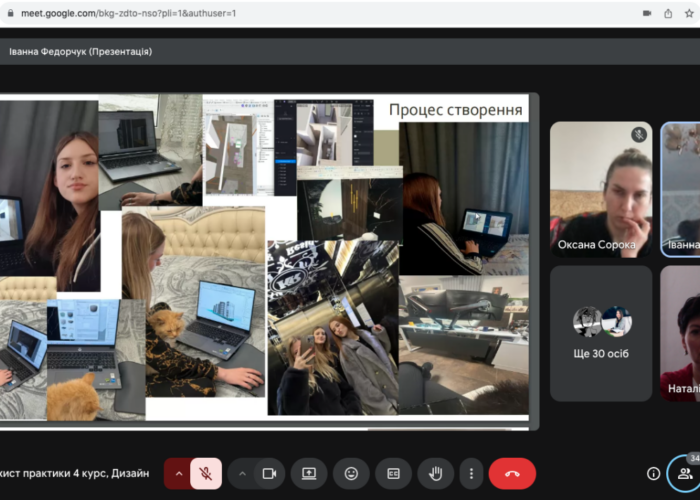This screenshot has height=500, width=700.
Task: Select Оксана Сорока participant tile
Action: click(601, 190)
